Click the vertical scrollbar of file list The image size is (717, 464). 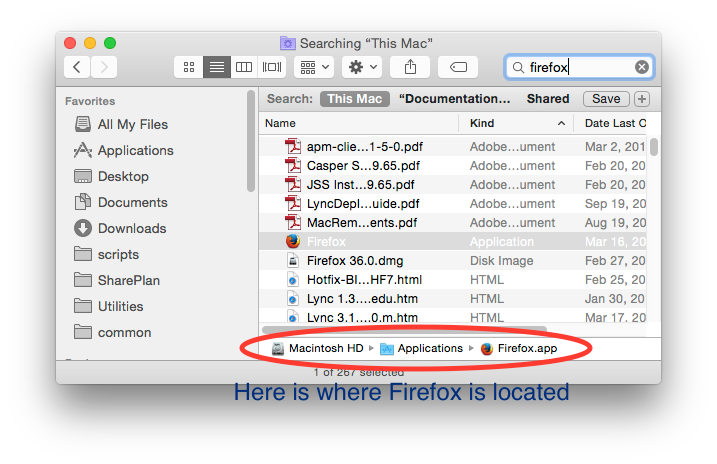654,147
